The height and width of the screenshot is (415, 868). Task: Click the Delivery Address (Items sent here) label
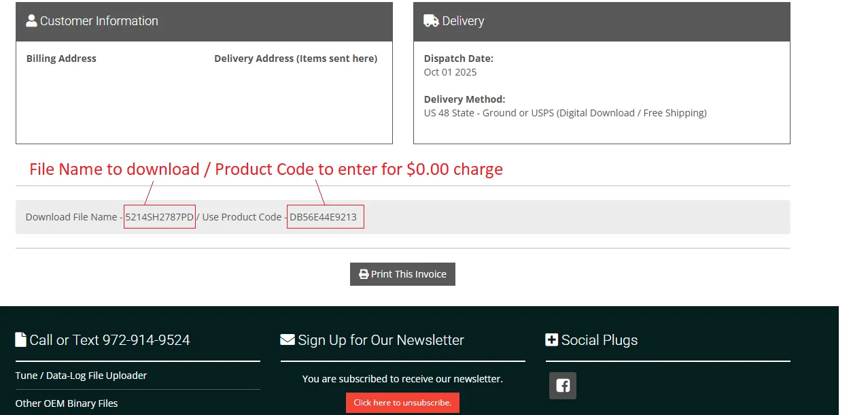(x=296, y=59)
